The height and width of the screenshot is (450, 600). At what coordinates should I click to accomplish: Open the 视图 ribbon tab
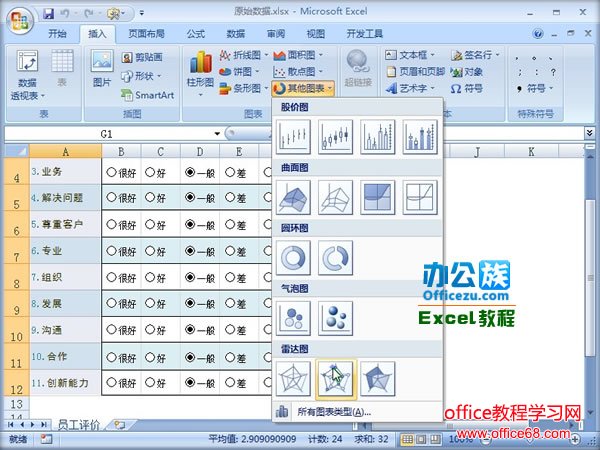click(x=315, y=34)
